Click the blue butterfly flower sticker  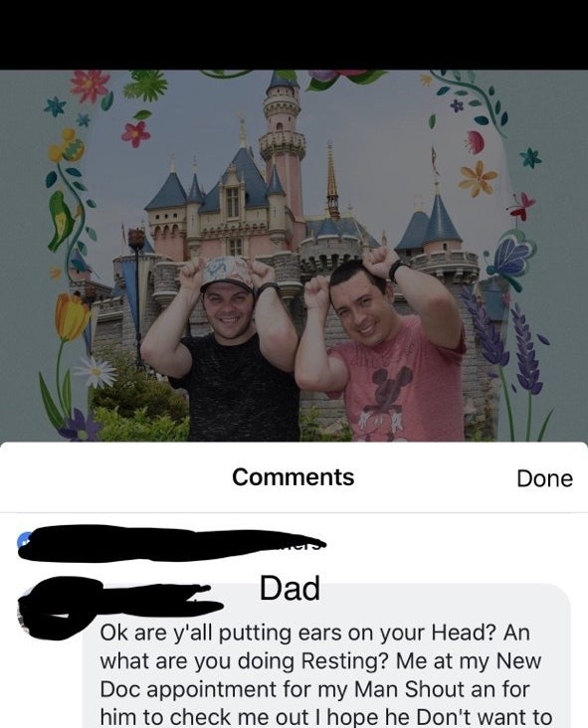511,257
